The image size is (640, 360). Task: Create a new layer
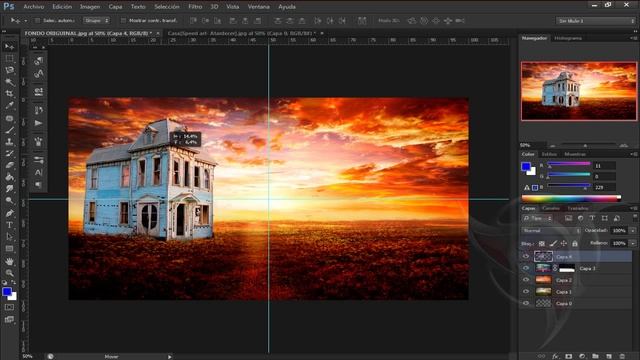pos(609,356)
